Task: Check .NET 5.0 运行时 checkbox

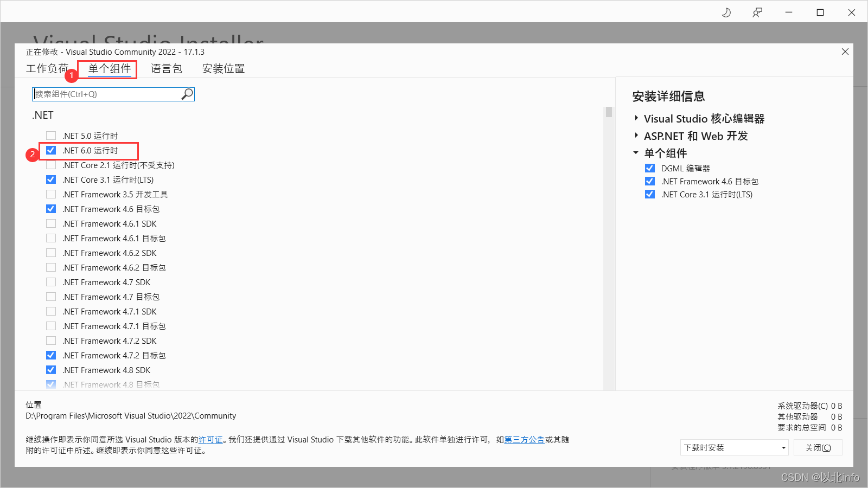Action: click(x=51, y=136)
